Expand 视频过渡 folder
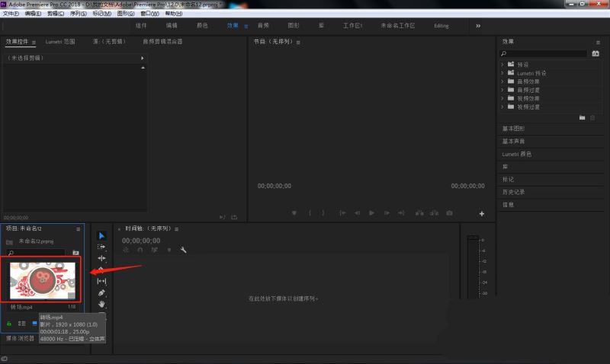Viewport: 610px width, 364px height. 502,107
